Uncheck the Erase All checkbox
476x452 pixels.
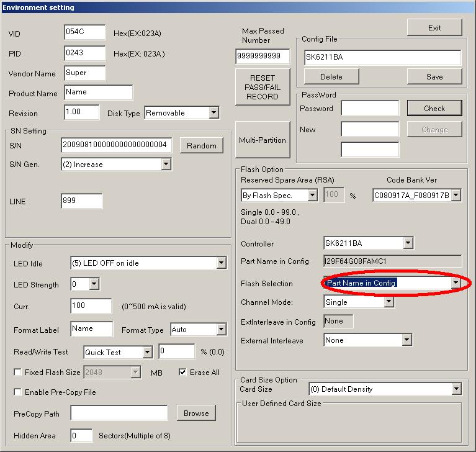click(x=182, y=373)
